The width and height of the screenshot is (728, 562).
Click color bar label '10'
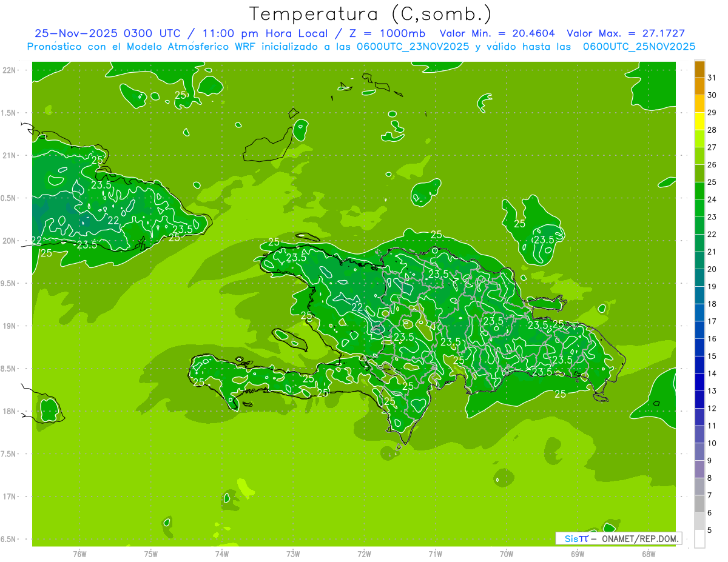click(712, 443)
